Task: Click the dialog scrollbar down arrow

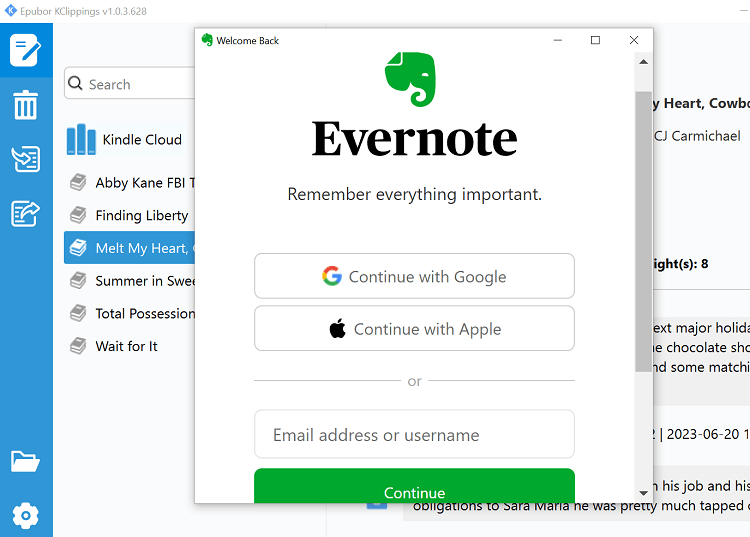Action: (x=644, y=493)
